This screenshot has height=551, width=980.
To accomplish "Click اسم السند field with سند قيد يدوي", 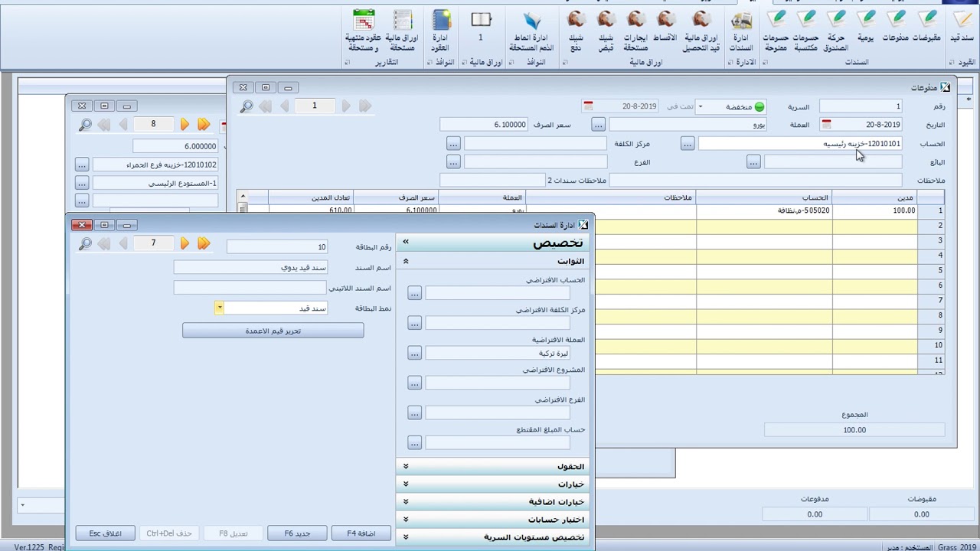I will (250, 267).
